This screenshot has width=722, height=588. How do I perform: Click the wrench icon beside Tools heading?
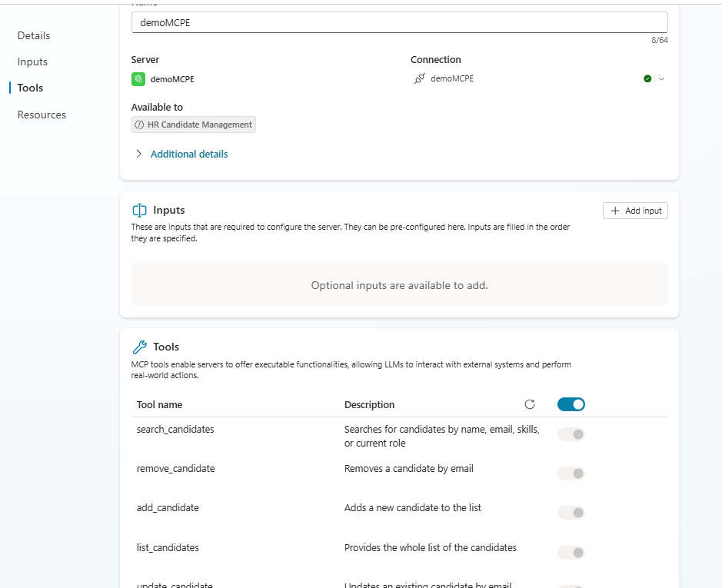point(140,347)
